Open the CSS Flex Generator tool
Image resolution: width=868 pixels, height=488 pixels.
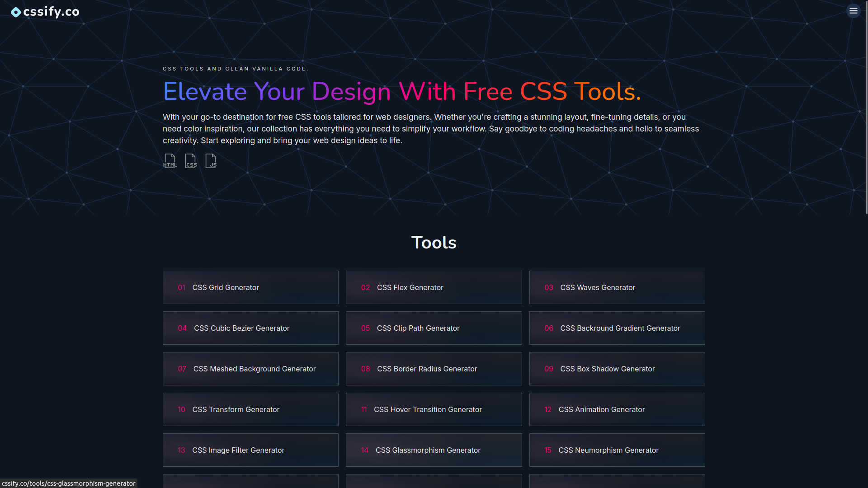point(434,287)
